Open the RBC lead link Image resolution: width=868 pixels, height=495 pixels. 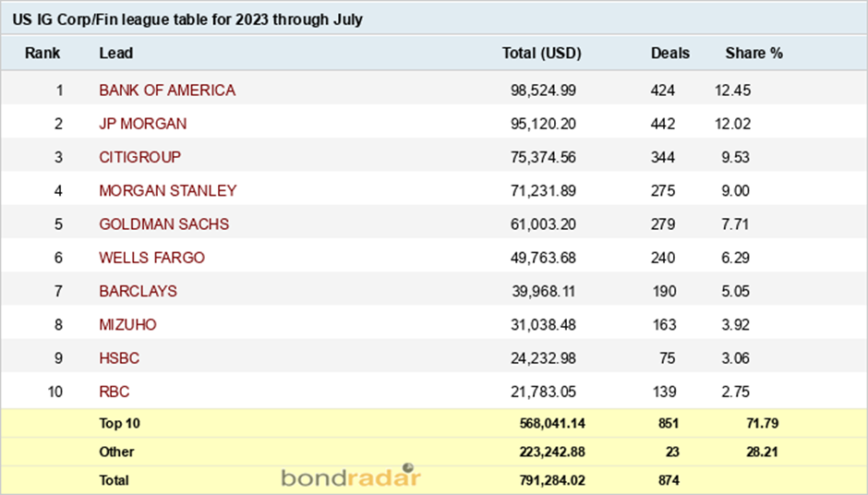114,392
